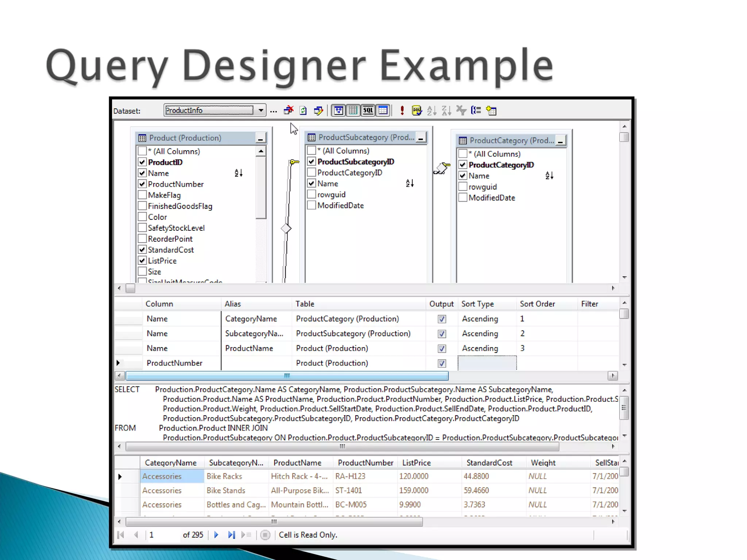747x560 pixels.
Task: Uncheck ListPrice in the Product table
Action: click(x=142, y=261)
